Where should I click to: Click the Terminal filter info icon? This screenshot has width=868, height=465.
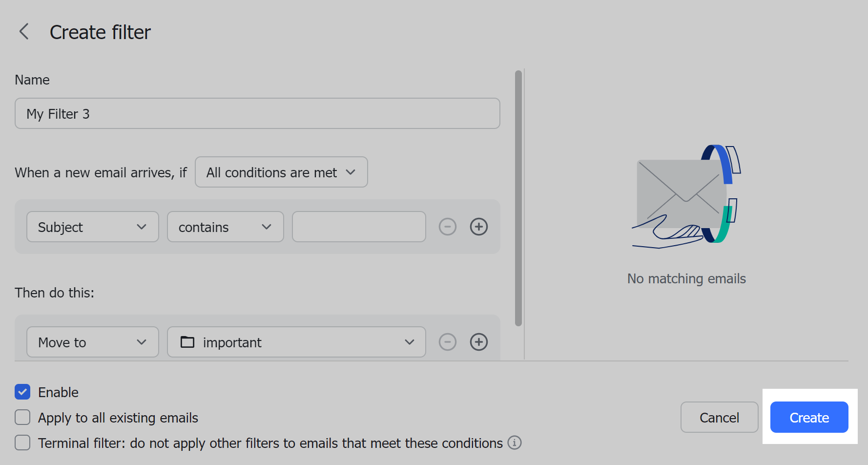pyautogui.click(x=515, y=443)
